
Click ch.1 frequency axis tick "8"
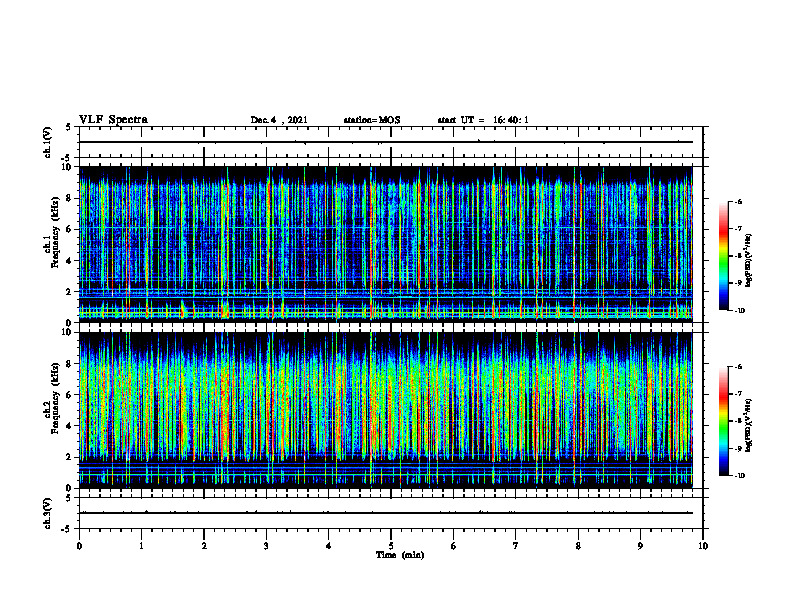69,198
